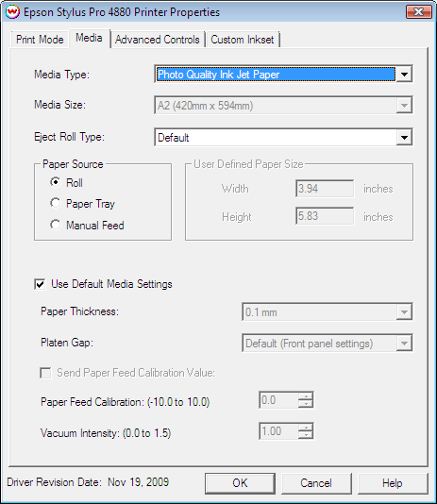Open the Media Type dropdown arrow

(404, 75)
